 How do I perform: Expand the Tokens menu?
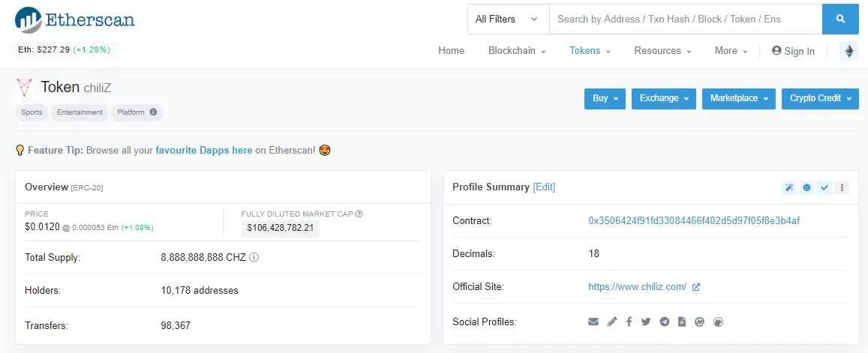(590, 51)
